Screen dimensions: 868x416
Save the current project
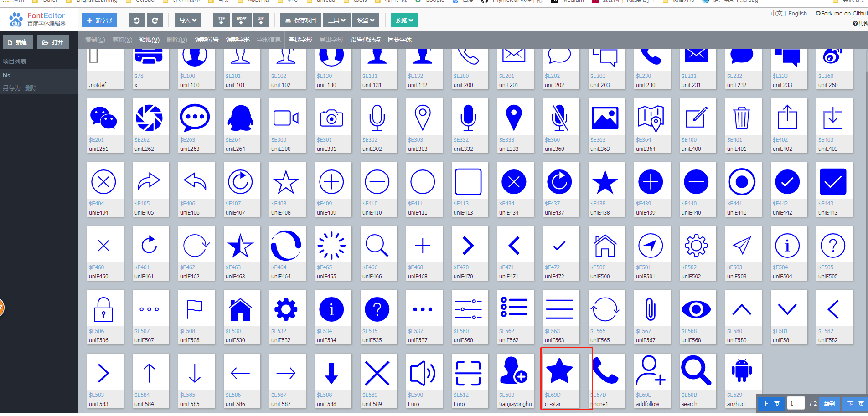(x=300, y=20)
